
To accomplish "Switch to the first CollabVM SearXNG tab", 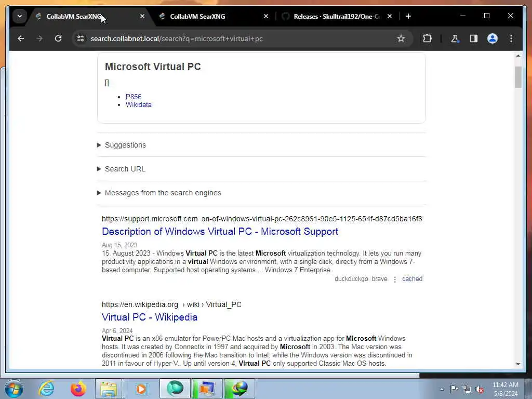I will [74, 16].
